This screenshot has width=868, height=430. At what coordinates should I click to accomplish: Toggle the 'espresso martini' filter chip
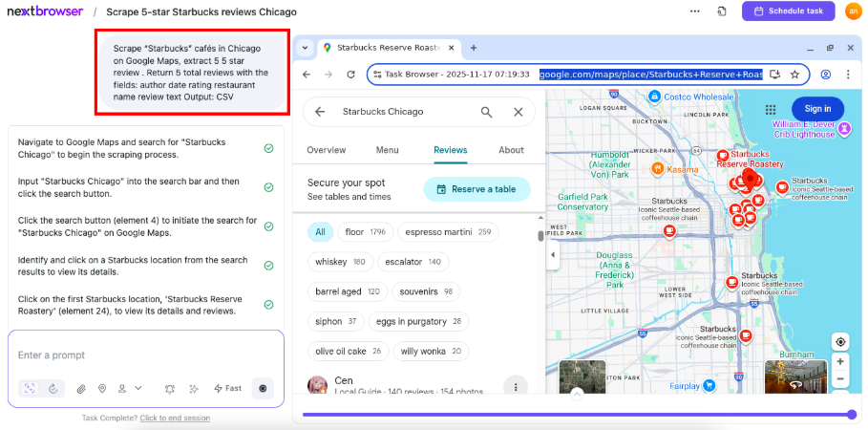(x=448, y=232)
